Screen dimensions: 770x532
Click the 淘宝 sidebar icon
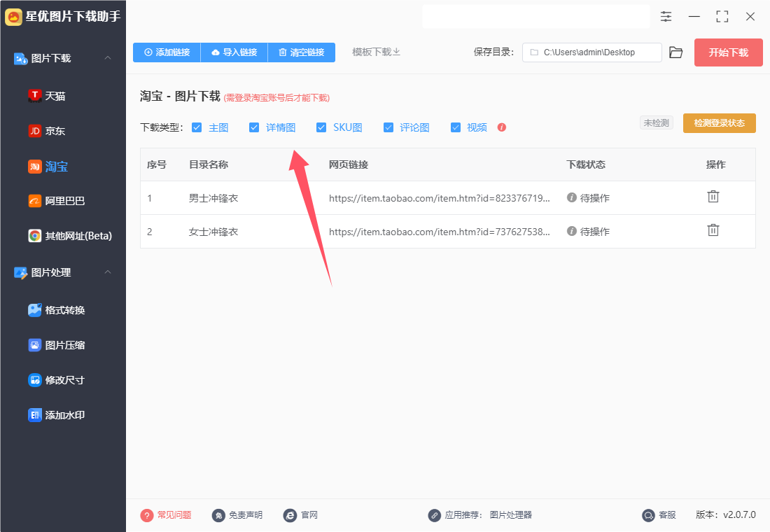tap(34, 167)
